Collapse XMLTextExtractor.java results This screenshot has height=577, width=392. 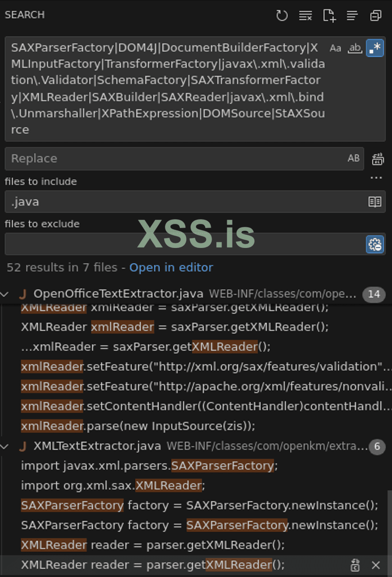[x=5, y=446]
